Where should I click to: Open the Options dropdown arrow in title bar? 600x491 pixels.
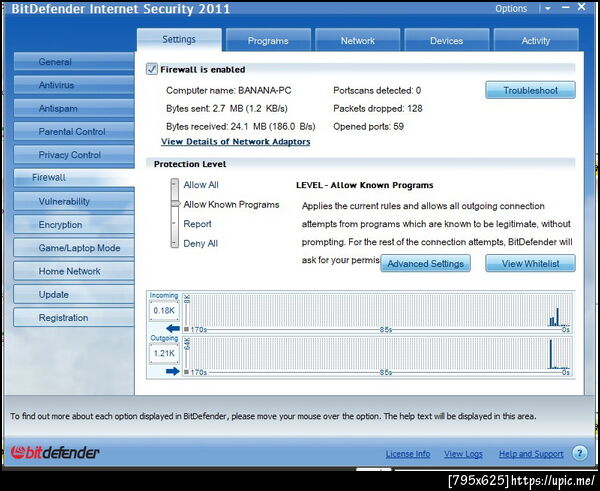pos(548,8)
